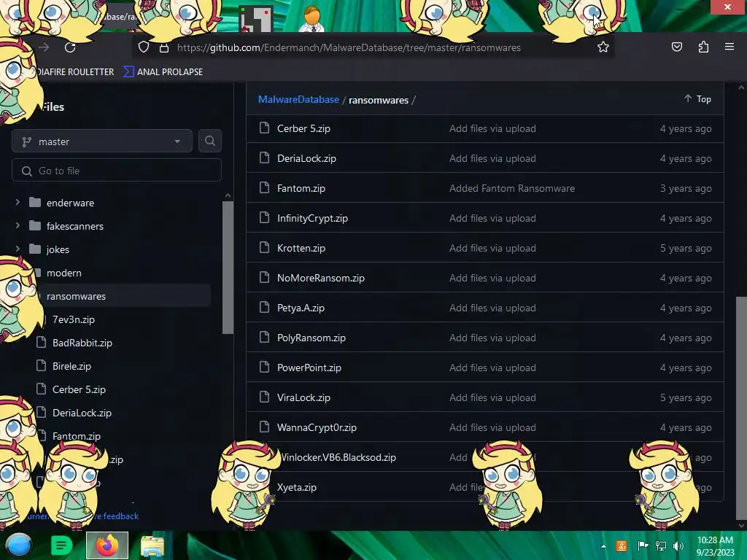The width and height of the screenshot is (747, 560).
Task: Click the folder icon for enderware
Action: 35,203
